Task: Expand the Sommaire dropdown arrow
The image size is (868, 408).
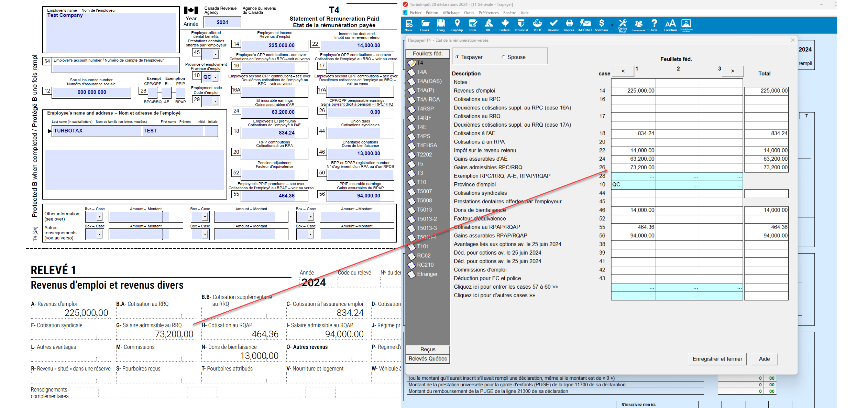Action: coord(612,25)
